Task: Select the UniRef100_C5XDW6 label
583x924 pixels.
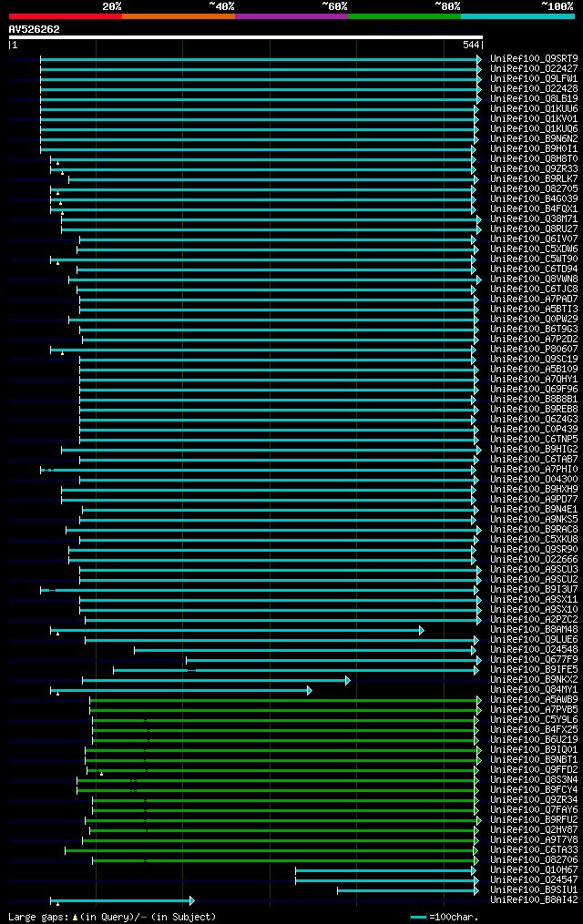Action: pos(534,249)
